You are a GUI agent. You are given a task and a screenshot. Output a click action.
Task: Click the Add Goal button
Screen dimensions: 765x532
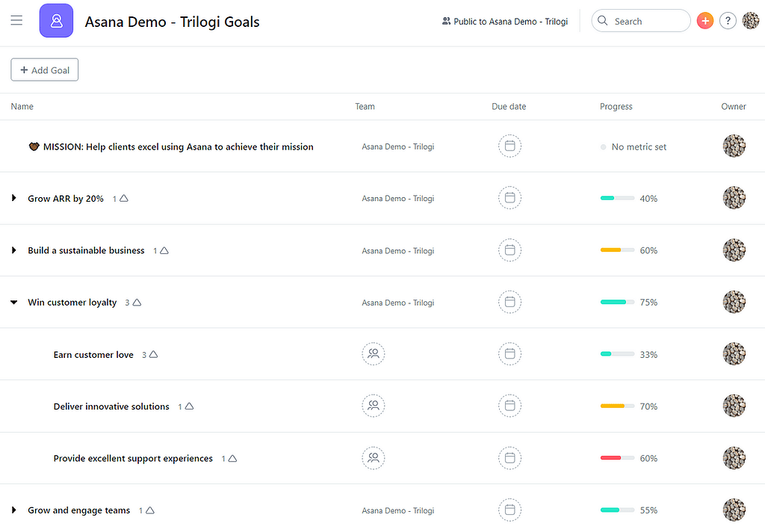(44, 69)
